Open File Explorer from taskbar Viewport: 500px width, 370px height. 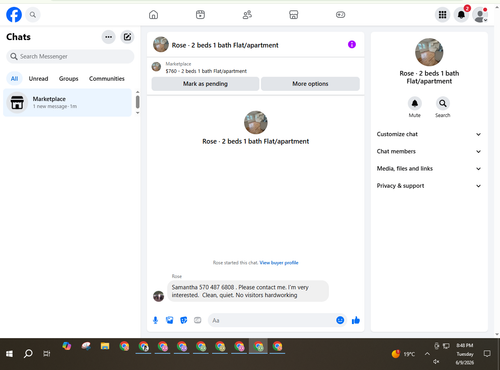click(105, 346)
